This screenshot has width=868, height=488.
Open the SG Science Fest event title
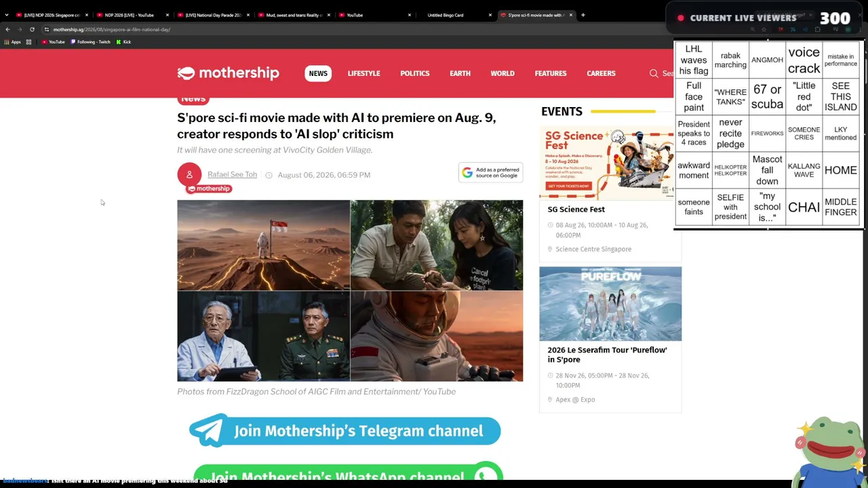576,209
